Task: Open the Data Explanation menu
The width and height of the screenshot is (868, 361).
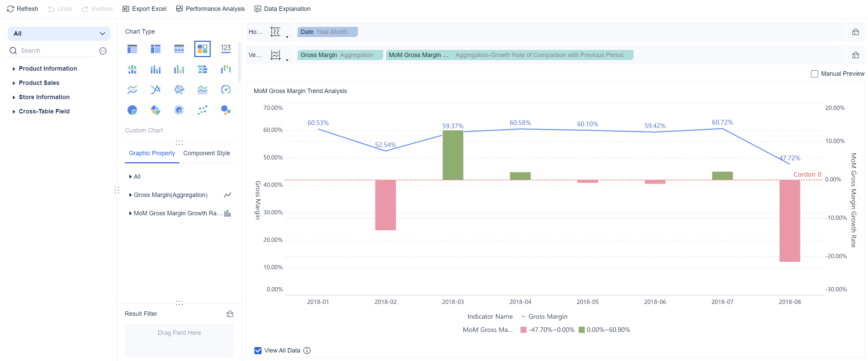Action: click(x=283, y=8)
